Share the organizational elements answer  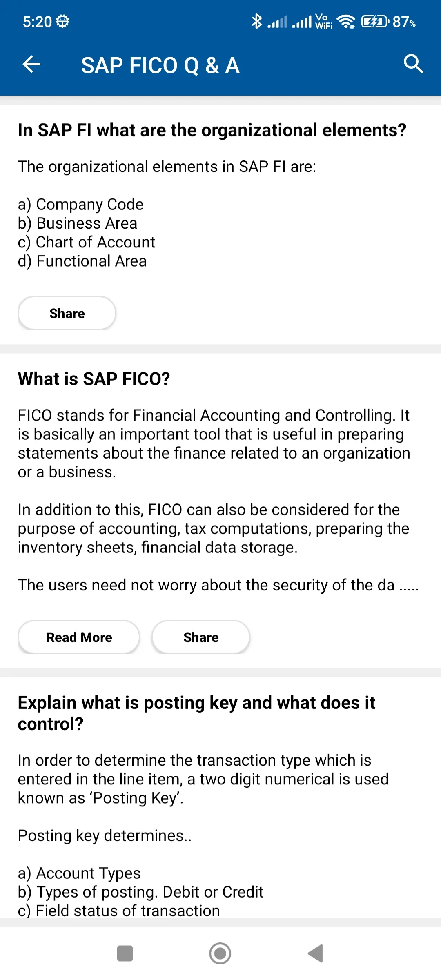(67, 313)
